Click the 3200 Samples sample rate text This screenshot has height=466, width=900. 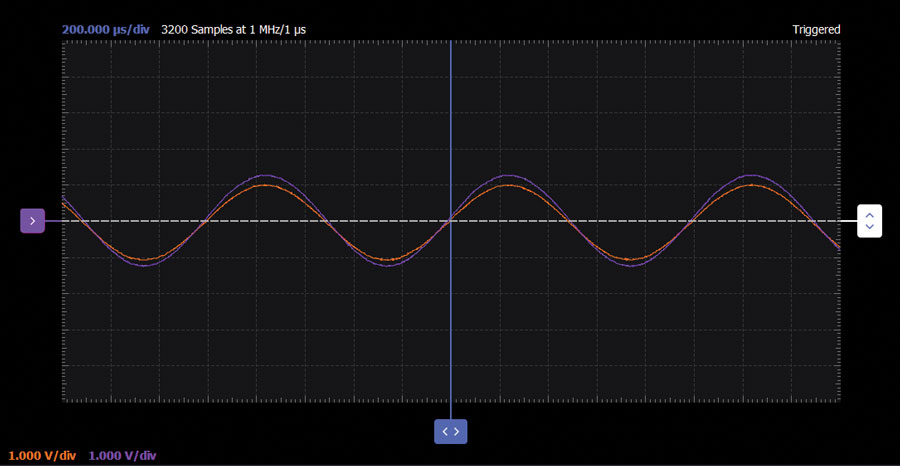[x=233, y=29]
